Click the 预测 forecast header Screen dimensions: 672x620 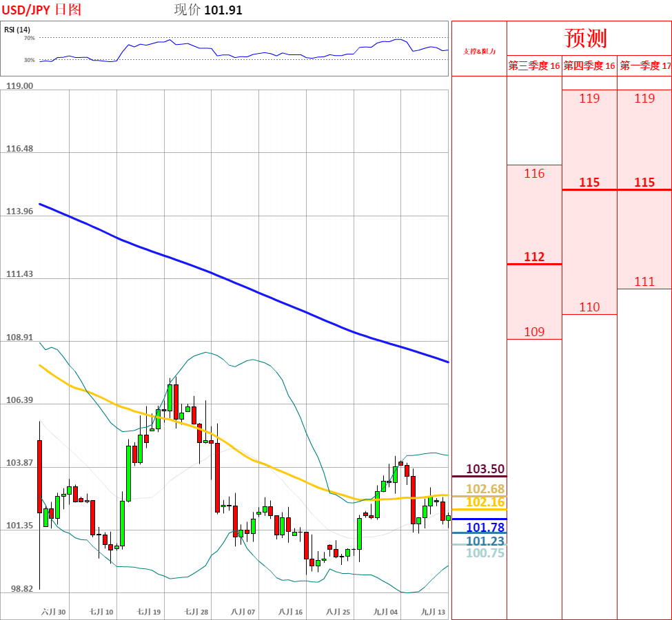tap(585, 38)
